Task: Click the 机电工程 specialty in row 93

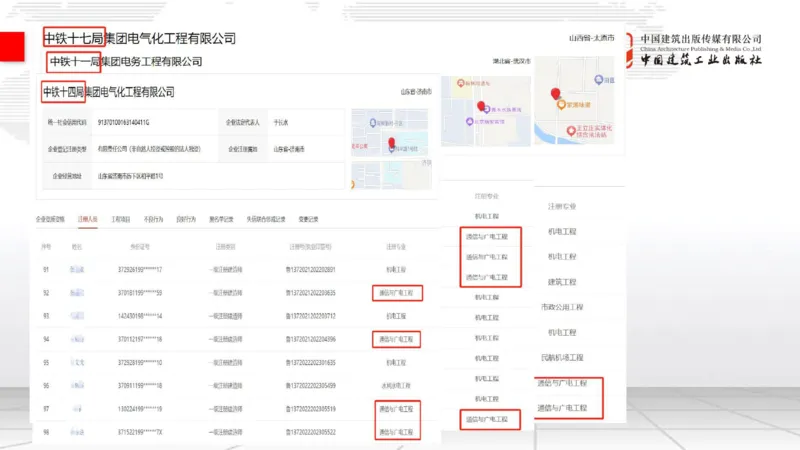Action: tap(396, 316)
